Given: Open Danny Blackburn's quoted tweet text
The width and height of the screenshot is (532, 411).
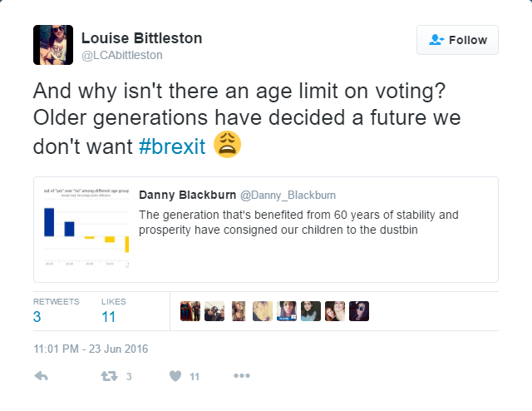Looking at the screenshot, I should [298, 222].
